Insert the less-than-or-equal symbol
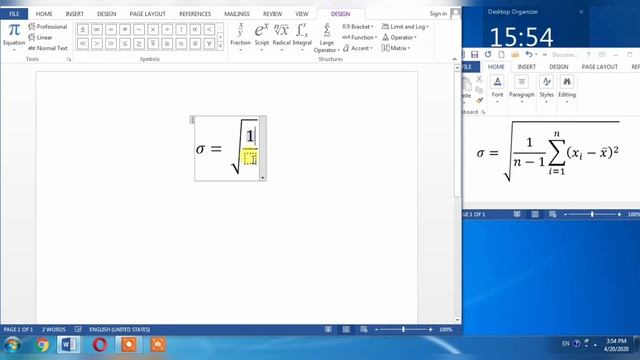640x360 pixels. pos(125,43)
